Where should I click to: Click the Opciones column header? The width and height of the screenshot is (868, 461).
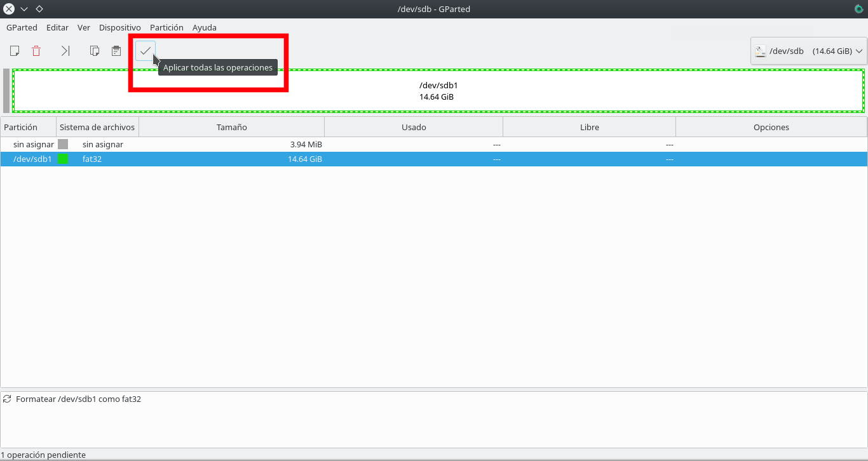771,127
